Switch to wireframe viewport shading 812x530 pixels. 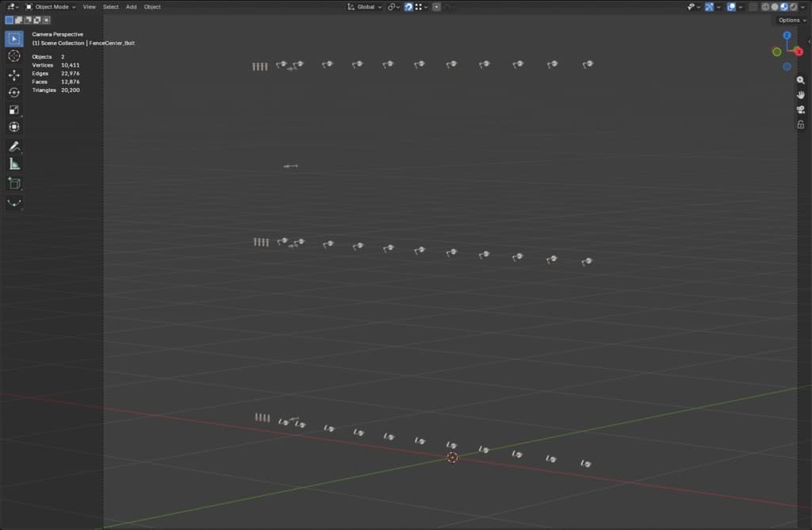tap(765, 6)
